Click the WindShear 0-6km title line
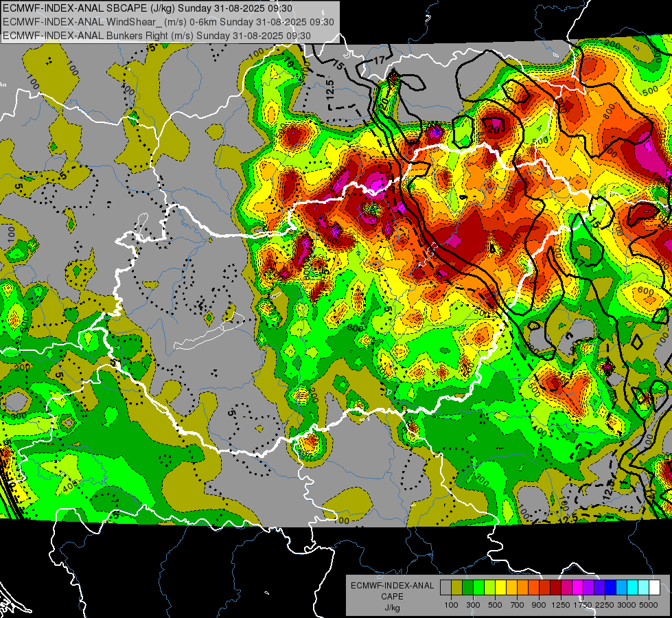Screen dimensions: 672x618 (x=168, y=22)
